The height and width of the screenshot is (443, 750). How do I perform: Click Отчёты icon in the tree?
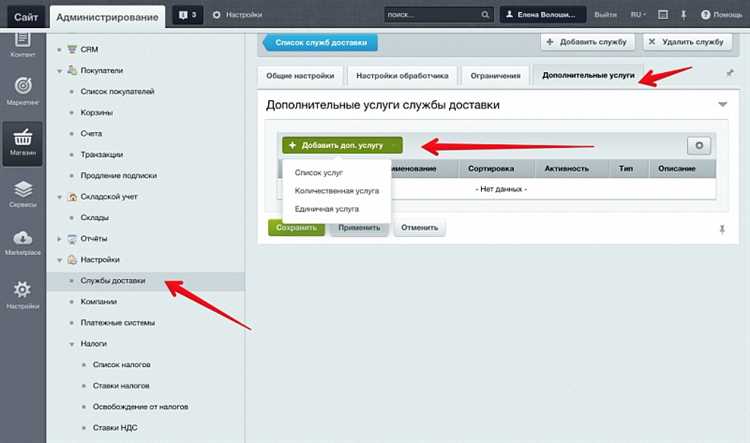(x=72, y=239)
